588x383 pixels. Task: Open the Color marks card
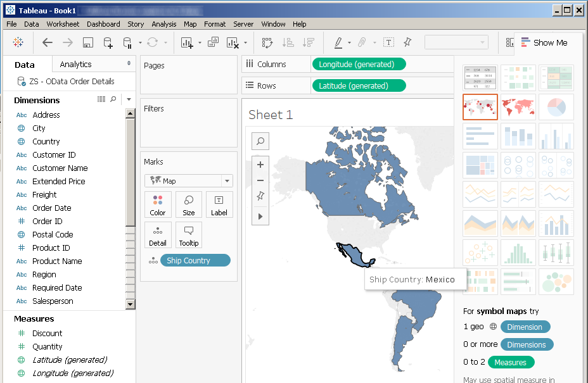[x=158, y=204]
